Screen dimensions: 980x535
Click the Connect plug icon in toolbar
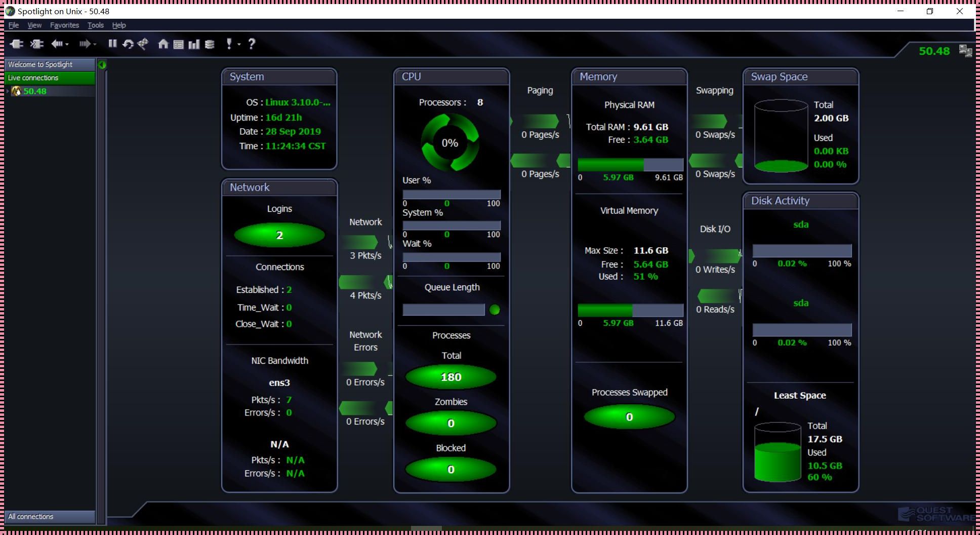pyautogui.click(x=17, y=44)
